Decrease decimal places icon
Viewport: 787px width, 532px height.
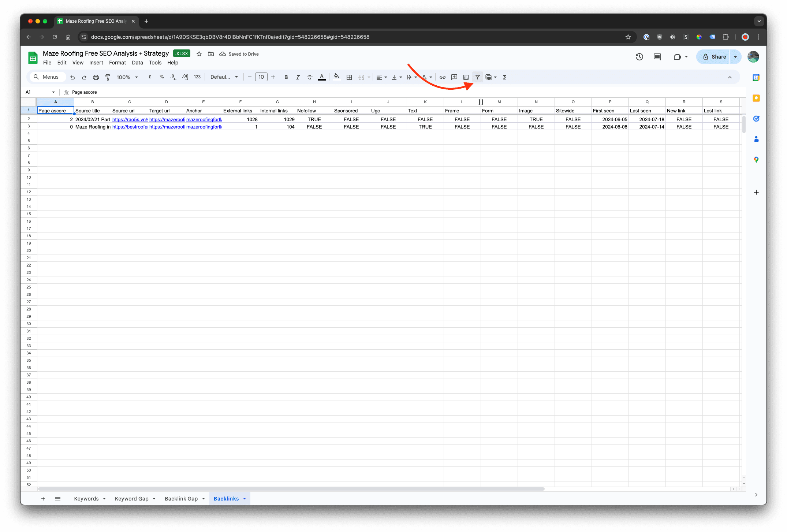(174, 77)
